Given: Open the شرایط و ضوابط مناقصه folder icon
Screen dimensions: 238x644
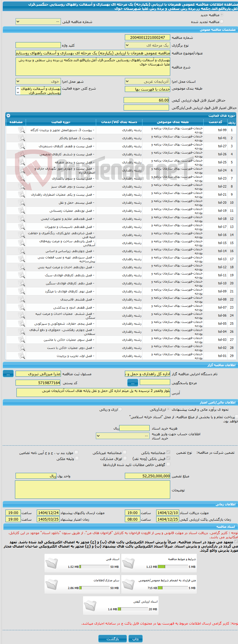Looking at the screenshot, I should [x=128, y=563].
